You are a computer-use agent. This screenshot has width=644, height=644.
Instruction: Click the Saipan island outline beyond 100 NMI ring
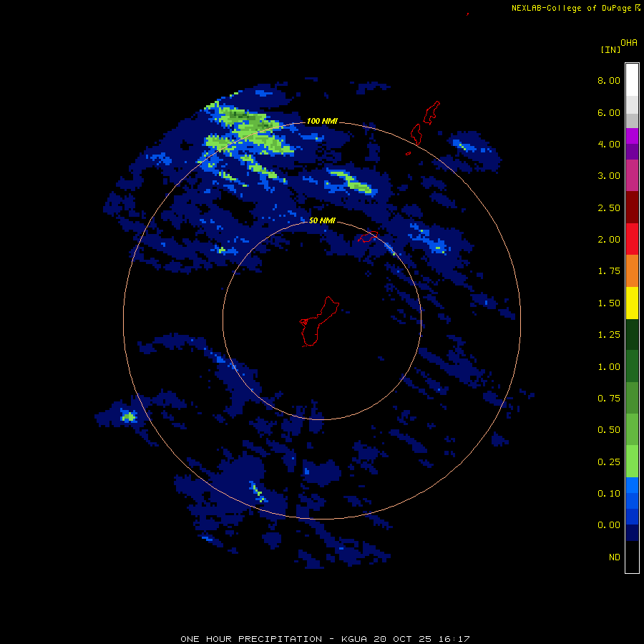click(x=431, y=112)
